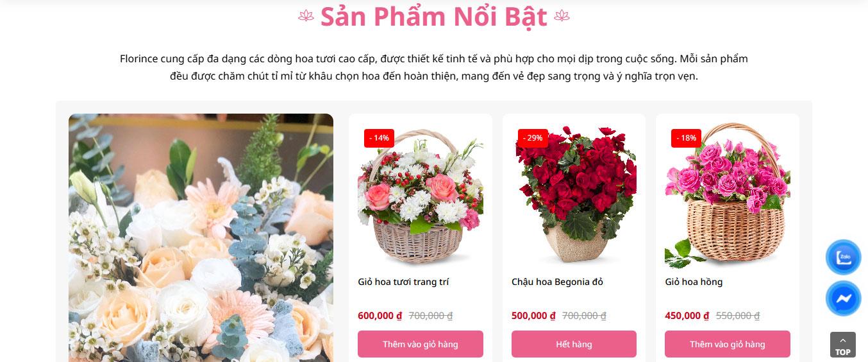The image size is (868, 362).
Task: Open the Giỏ hoa hồng title link
Action: [694, 282]
